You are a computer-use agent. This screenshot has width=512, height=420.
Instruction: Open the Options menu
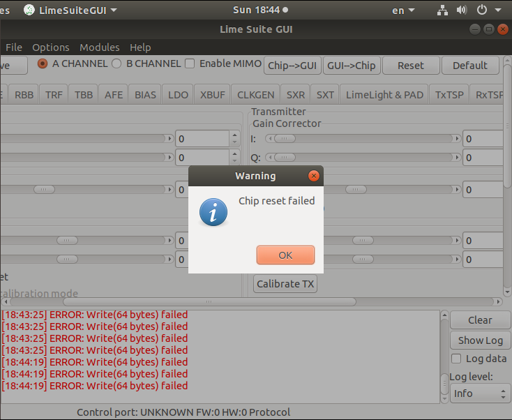(51, 47)
